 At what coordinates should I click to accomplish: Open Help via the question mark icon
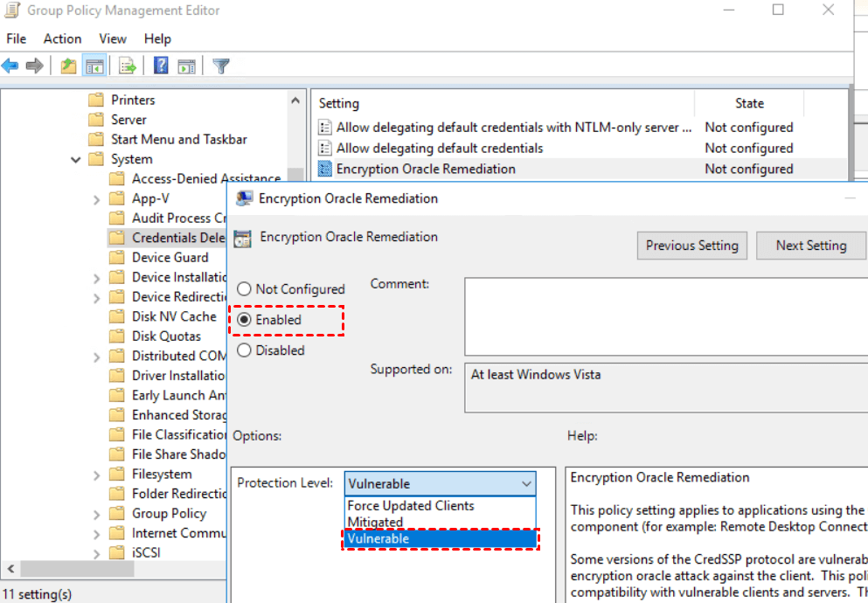coord(161,66)
